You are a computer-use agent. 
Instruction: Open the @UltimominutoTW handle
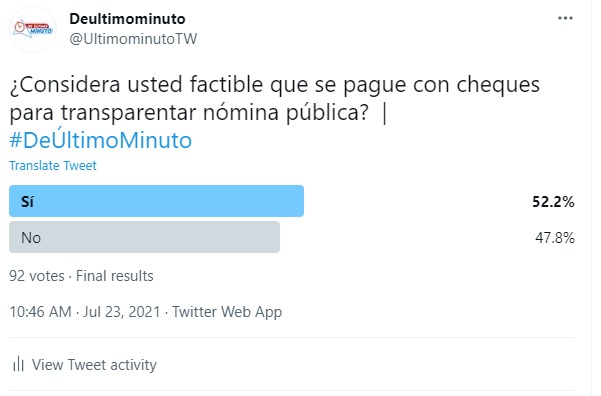(x=133, y=39)
